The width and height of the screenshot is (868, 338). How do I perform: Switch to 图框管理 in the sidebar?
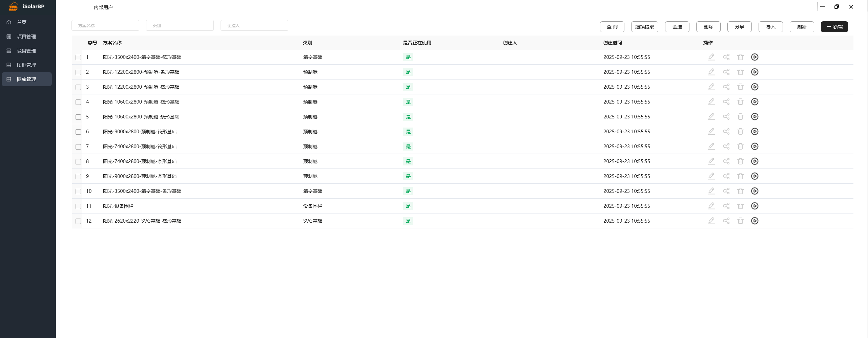26,65
